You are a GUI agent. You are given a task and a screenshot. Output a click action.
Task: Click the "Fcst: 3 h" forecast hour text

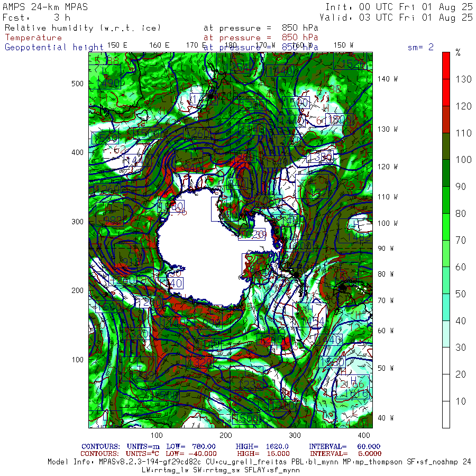(x=36, y=17)
